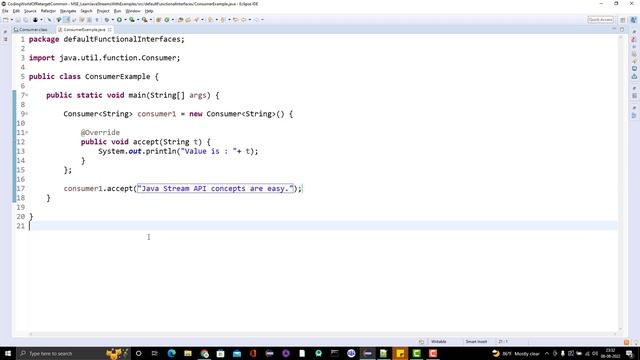The height and width of the screenshot is (360, 640).
Task: Expand the Run configurations dropdown arrow
Action: pos(125,20)
